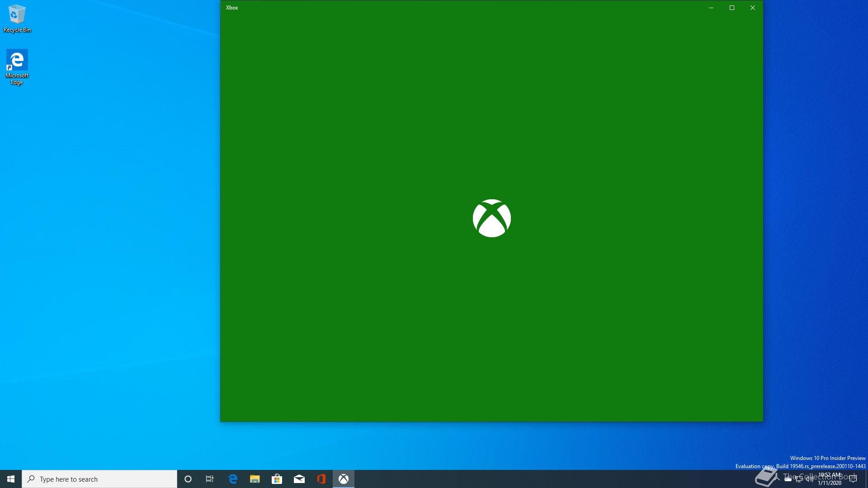868x488 pixels.
Task: Open the Windows Start menu
Action: (x=11, y=479)
